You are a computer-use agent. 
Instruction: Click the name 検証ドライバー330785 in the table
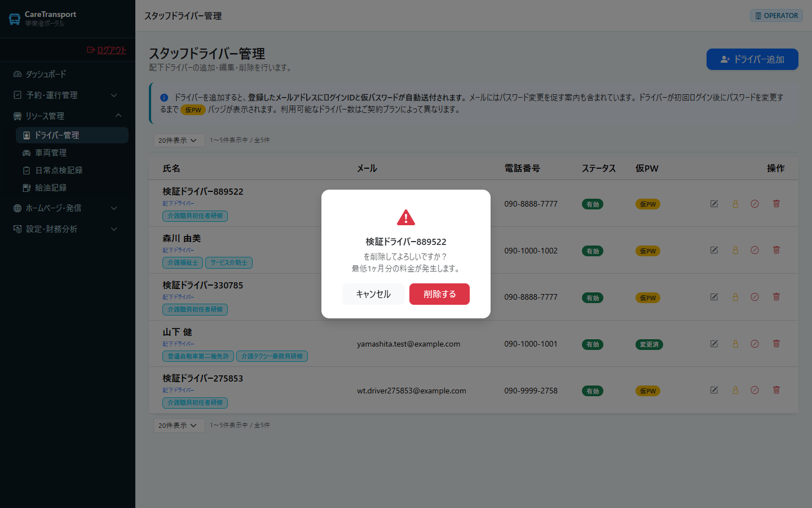pyautogui.click(x=203, y=285)
